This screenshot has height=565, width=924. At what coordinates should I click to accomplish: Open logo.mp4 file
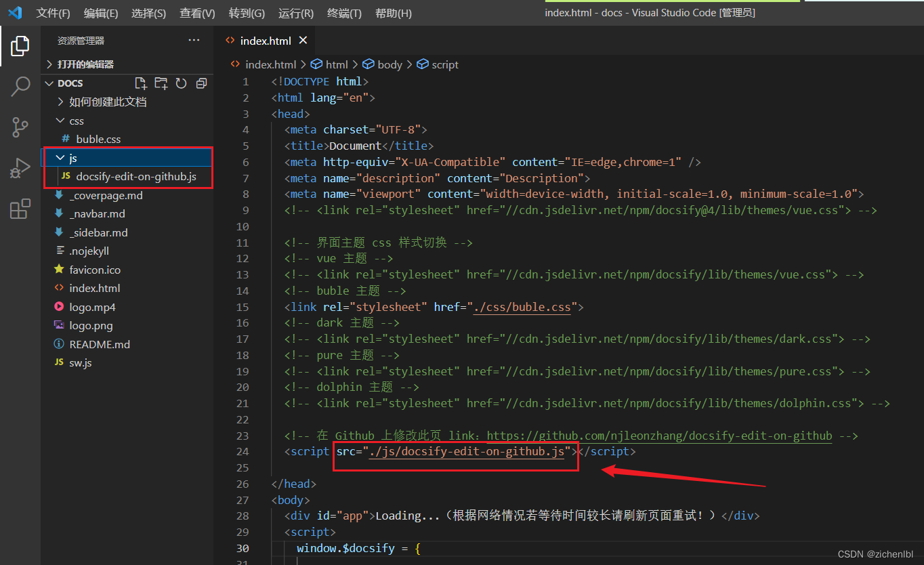coord(127,307)
